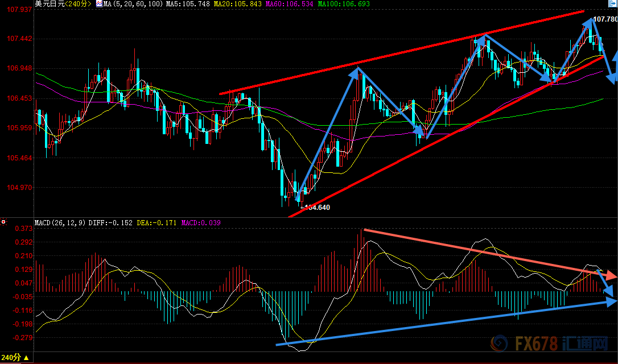The width and height of the screenshot is (618, 364).
Task: Click the 107.780 high price label
Action: coord(605,19)
